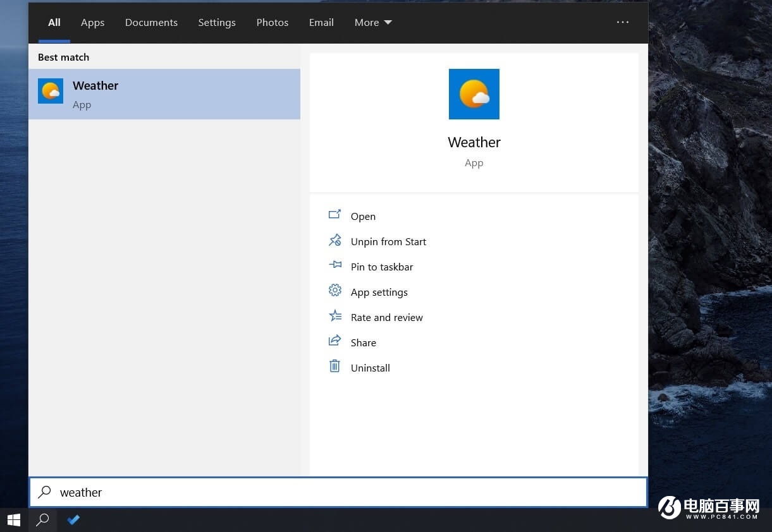Image resolution: width=772 pixels, height=532 pixels.
Task: Expand the More filters dropdown
Action: (x=372, y=22)
